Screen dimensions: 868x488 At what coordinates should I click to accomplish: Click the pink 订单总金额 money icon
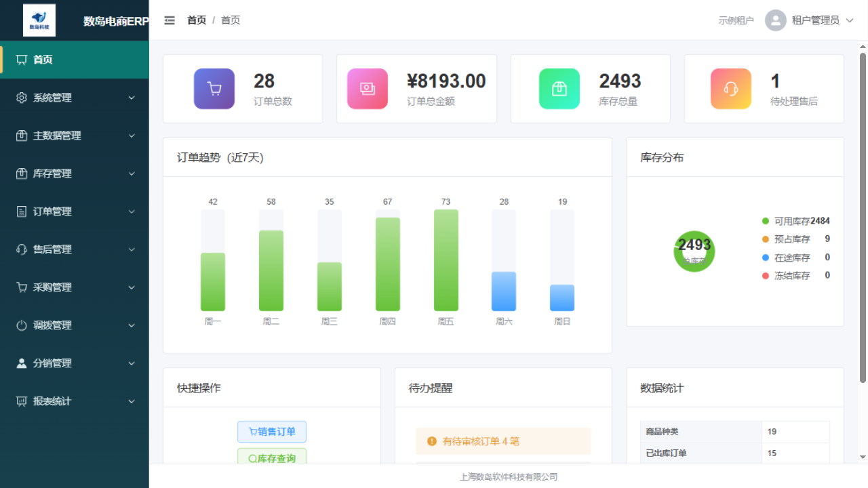(x=368, y=89)
